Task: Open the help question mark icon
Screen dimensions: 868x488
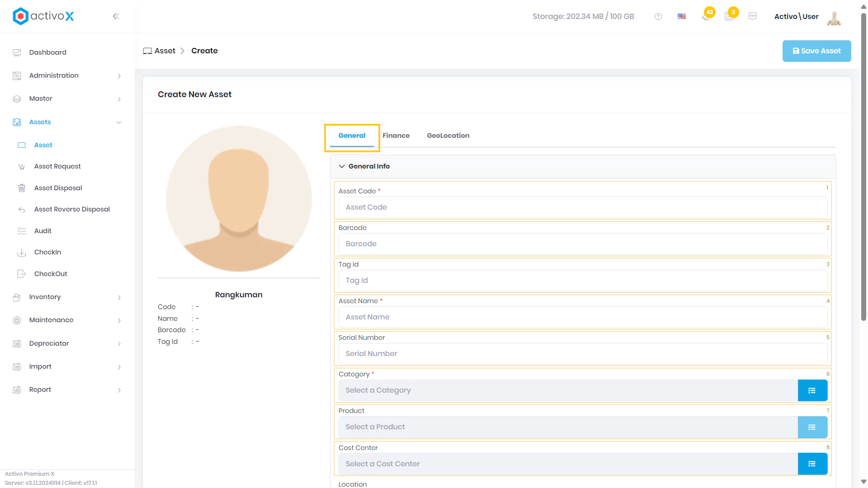Action: (658, 16)
